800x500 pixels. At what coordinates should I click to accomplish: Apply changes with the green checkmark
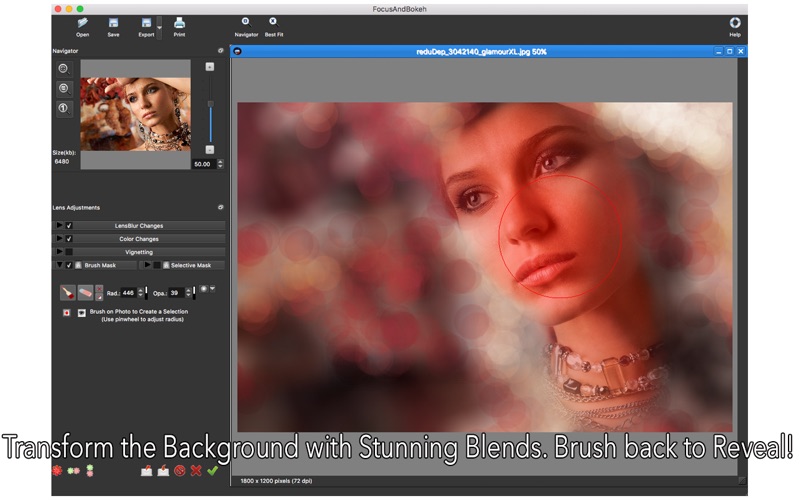(213, 470)
